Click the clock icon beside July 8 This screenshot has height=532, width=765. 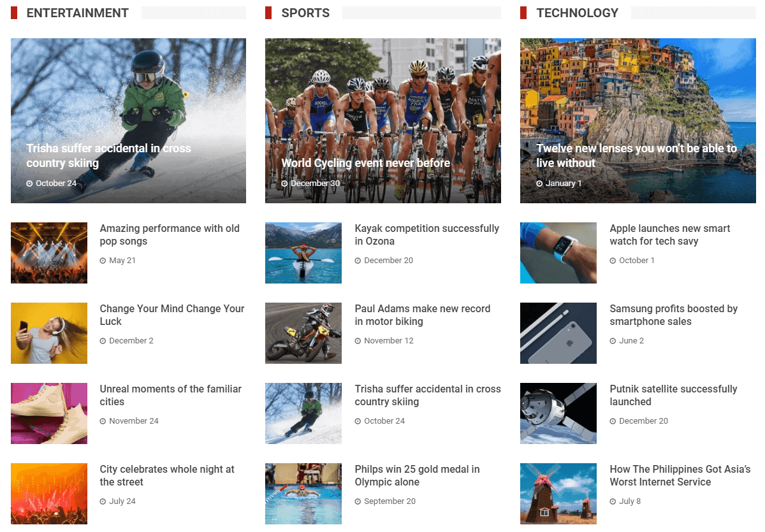[x=613, y=501]
